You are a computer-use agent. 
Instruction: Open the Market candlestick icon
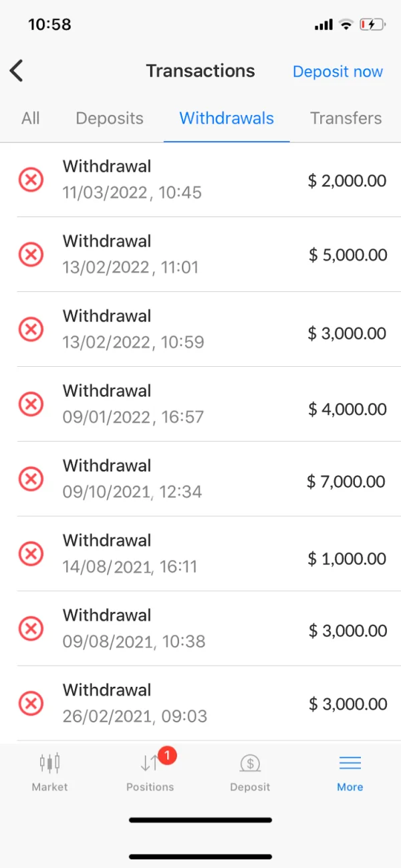[x=49, y=762]
